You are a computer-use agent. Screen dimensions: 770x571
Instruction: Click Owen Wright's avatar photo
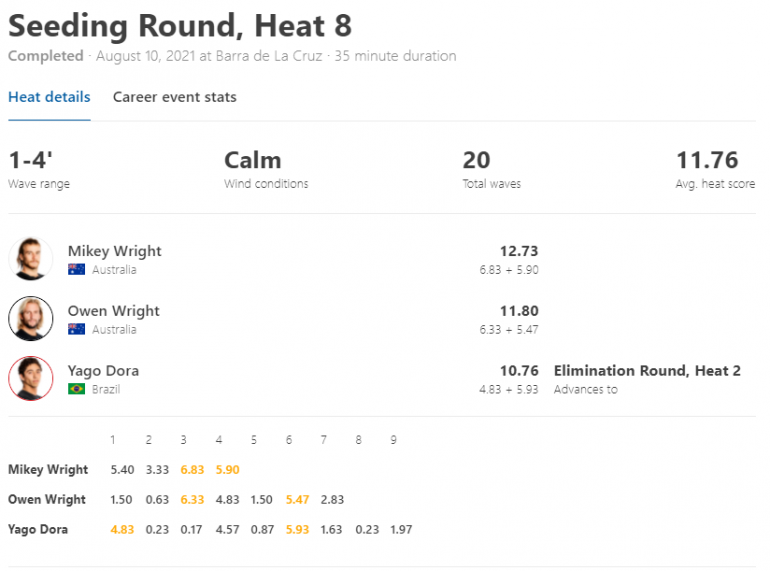tap(30, 319)
